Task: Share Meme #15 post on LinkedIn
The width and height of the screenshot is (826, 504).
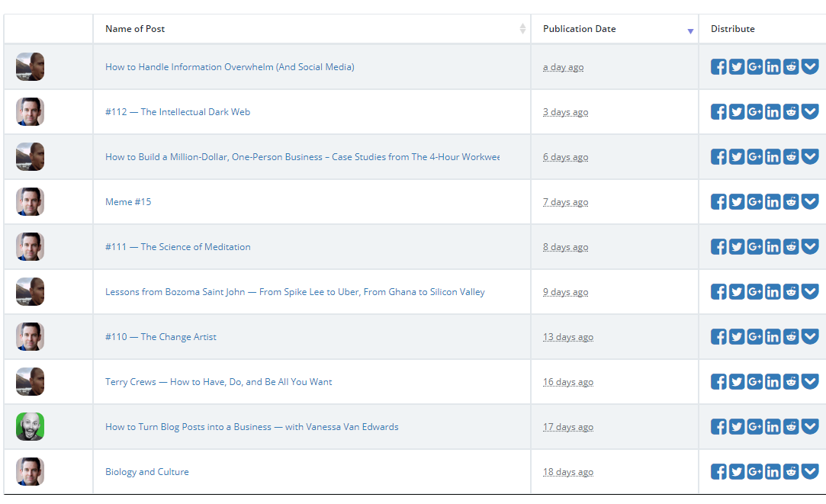Action: tap(773, 202)
